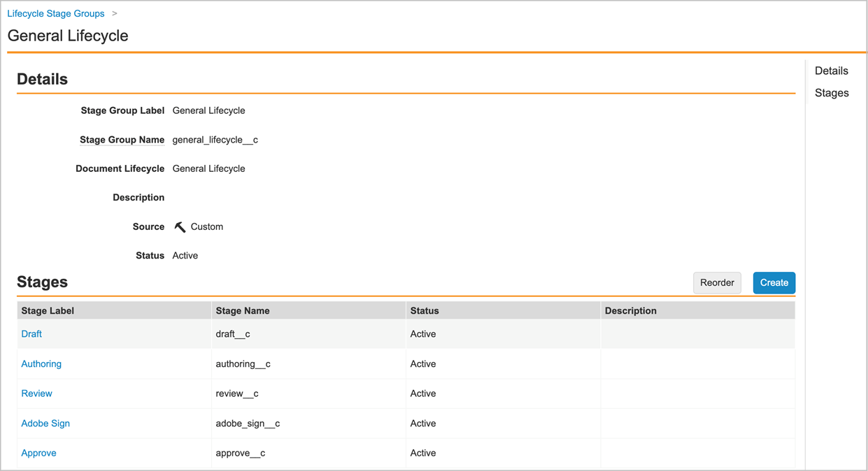Sort the table by Status column

422,310
